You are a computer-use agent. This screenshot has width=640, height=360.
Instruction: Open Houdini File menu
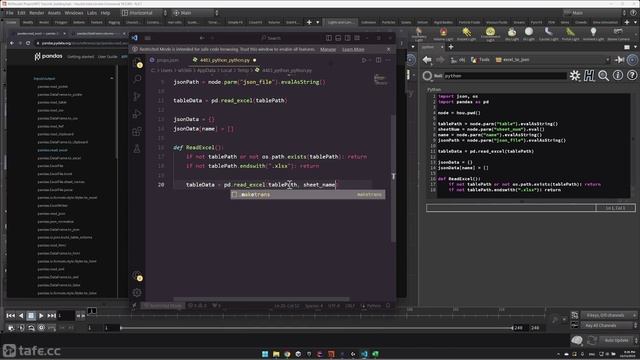point(9,13)
